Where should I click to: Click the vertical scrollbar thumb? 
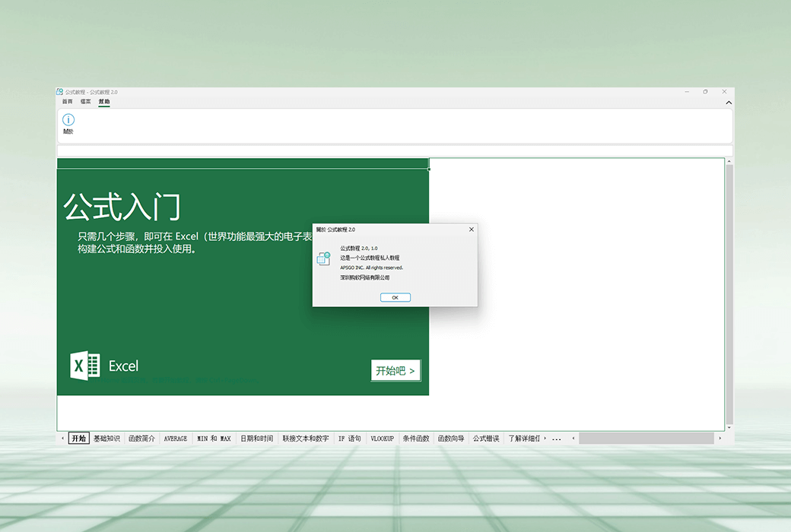729,294
